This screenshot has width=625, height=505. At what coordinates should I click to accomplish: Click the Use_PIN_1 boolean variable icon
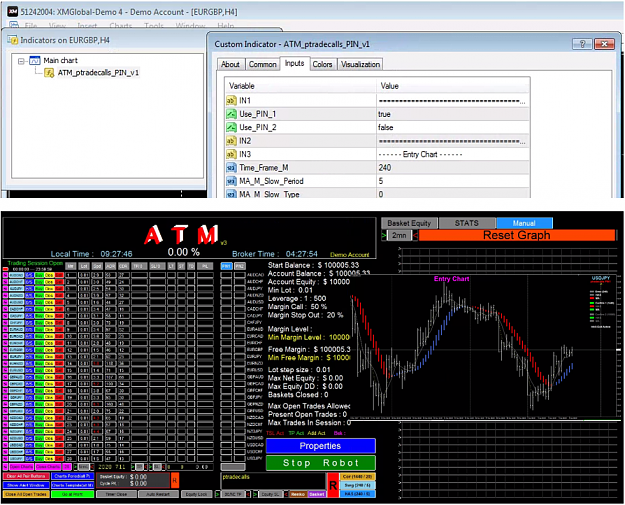click(231, 114)
